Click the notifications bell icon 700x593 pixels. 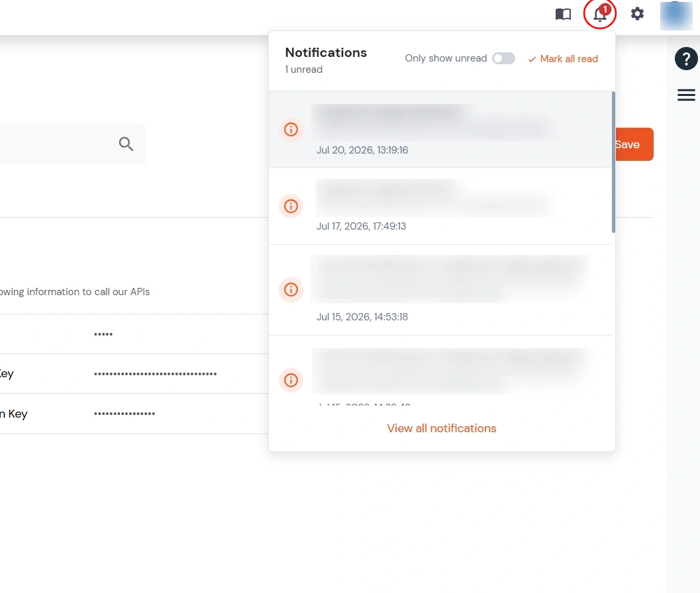599,14
